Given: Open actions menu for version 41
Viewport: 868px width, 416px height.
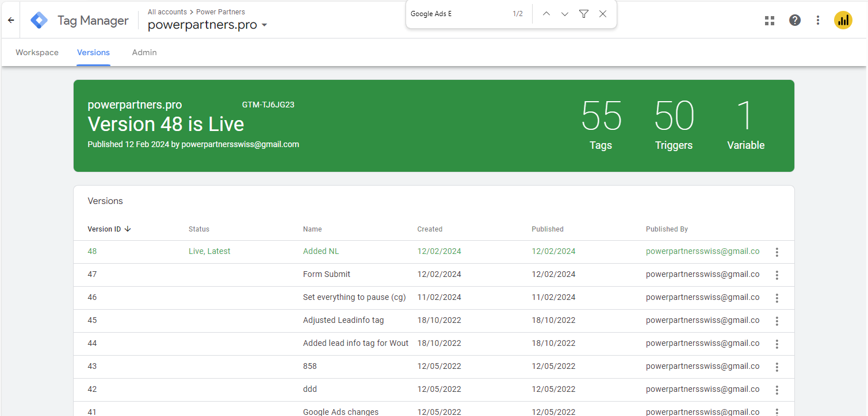Looking at the screenshot, I should tap(777, 411).
